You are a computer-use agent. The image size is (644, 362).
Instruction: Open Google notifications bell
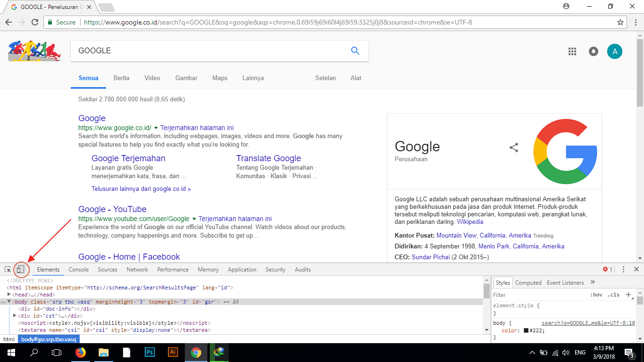[x=594, y=51]
